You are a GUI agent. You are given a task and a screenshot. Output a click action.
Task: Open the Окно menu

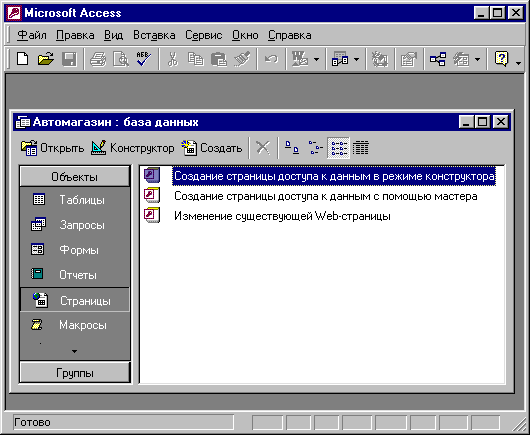coord(245,35)
